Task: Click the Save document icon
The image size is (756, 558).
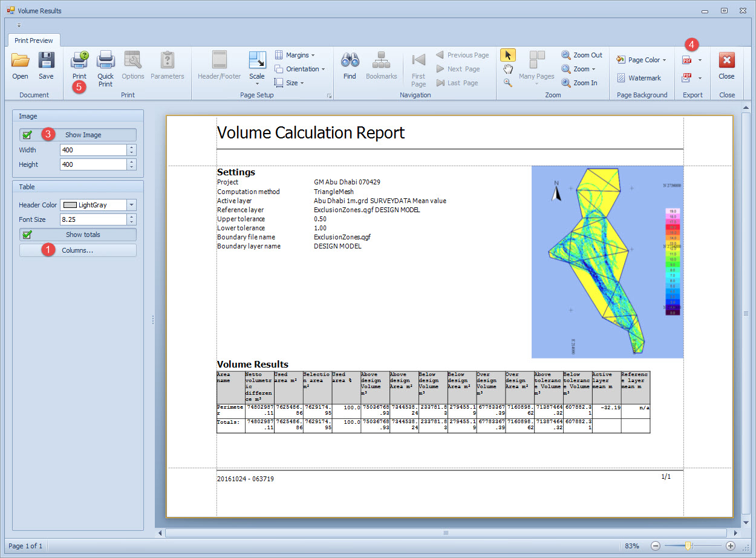Action: 46,60
